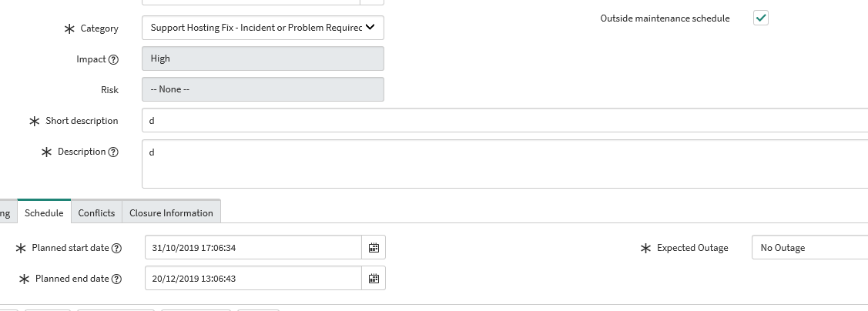Open the Category dropdown
The height and width of the screenshot is (311, 868).
(263, 28)
